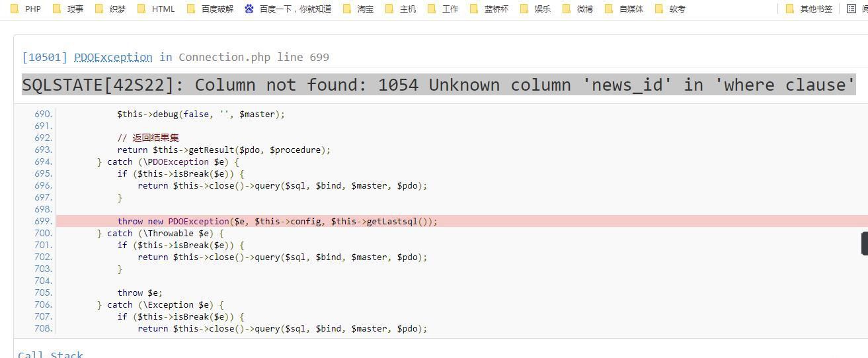Open the 淘宝 bookmark folder
The height and width of the screenshot is (358, 868).
pyautogui.click(x=358, y=9)
